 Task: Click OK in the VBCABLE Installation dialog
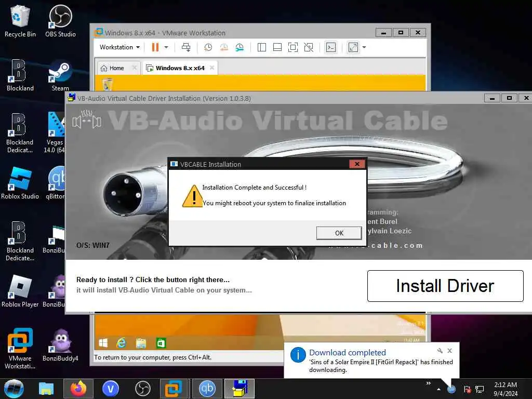(x=339, y=233)
